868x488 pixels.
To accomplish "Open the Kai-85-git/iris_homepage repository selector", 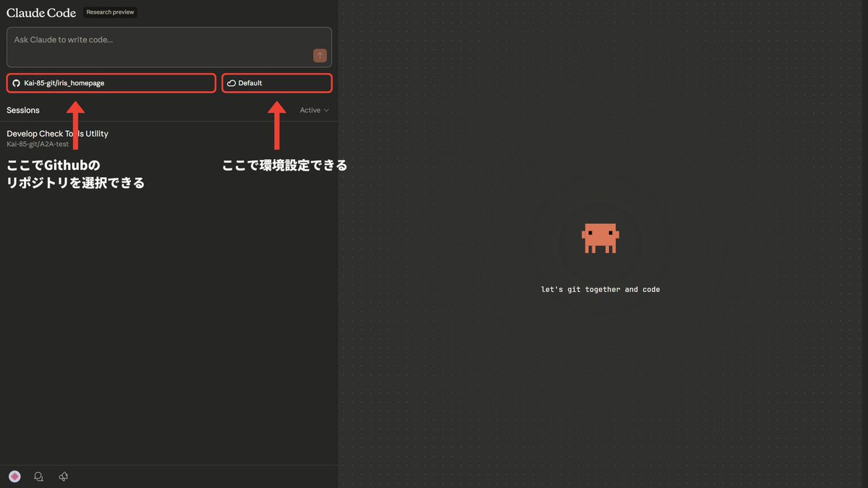I will pyautogui.click(x=111, y=83).
